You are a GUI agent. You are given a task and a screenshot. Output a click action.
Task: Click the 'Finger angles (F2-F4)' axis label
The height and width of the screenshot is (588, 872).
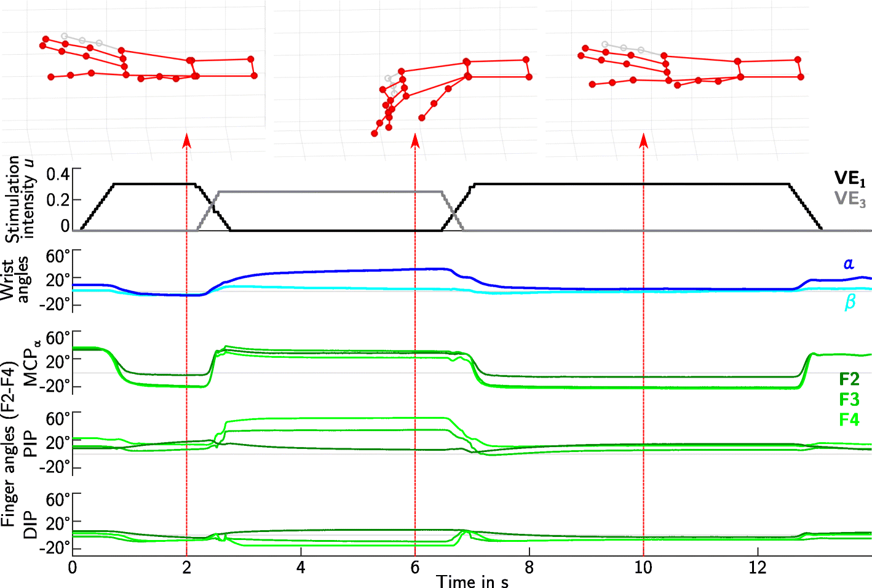pyautogui.click(x=8, y=444)
